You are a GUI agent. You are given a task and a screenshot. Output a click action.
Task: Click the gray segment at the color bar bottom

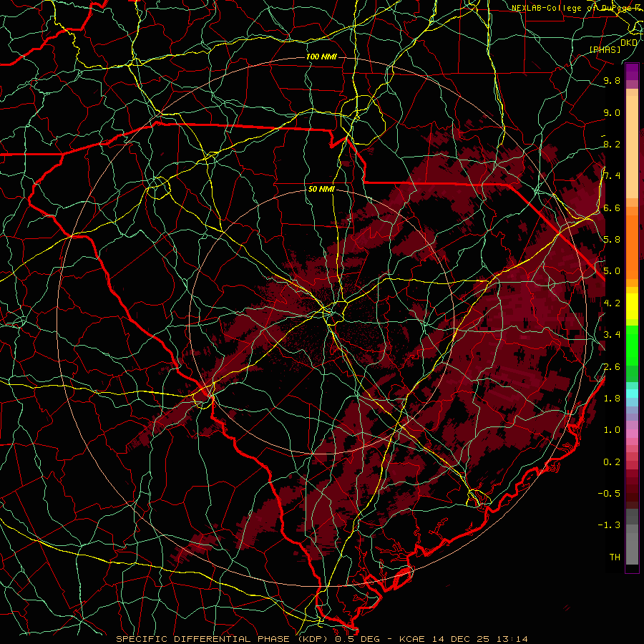[632, 546]
